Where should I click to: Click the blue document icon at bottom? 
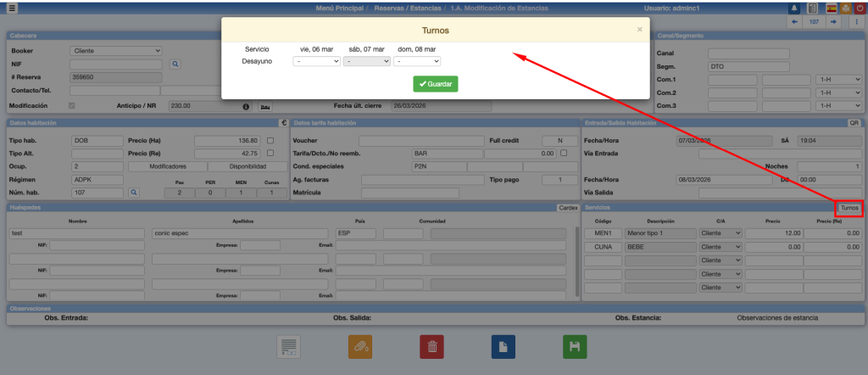point(504,346)
